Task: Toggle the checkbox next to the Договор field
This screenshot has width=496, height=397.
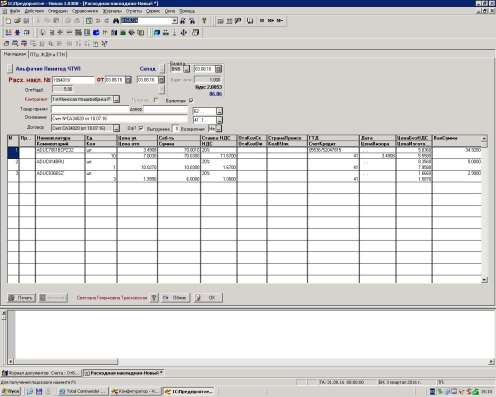Action: click(141, 128)
